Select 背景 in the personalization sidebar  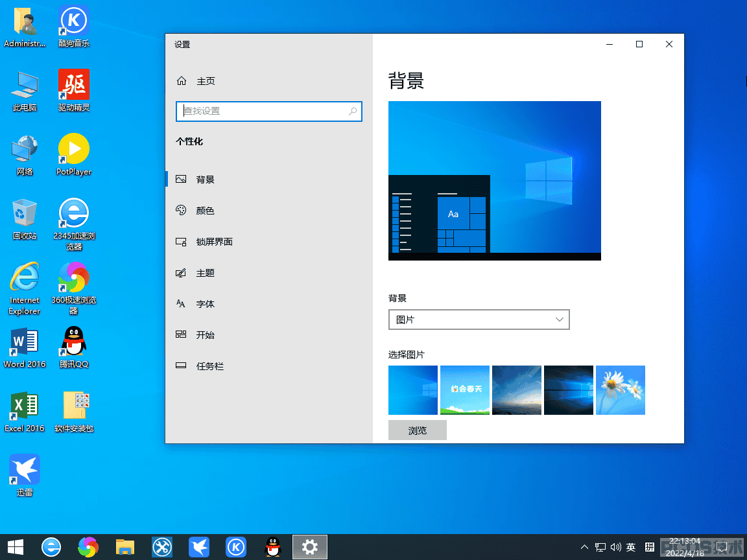coord(268,179)
